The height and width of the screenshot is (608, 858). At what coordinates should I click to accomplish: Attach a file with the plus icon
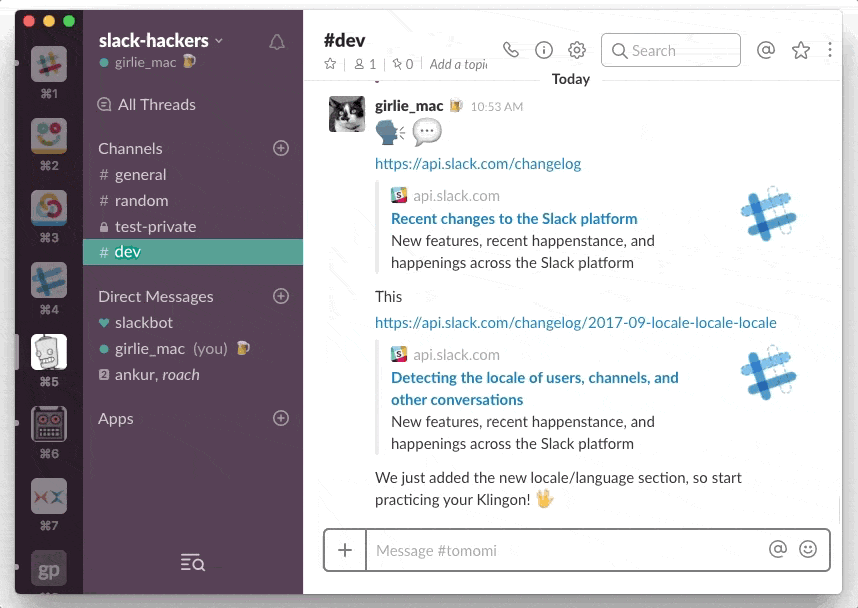click(344, 550)
